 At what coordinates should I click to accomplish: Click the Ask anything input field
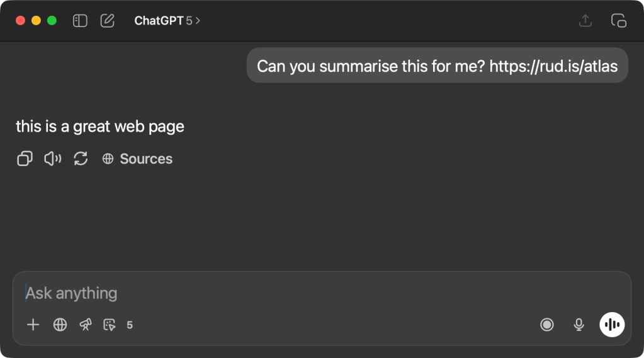click(315, 293)
